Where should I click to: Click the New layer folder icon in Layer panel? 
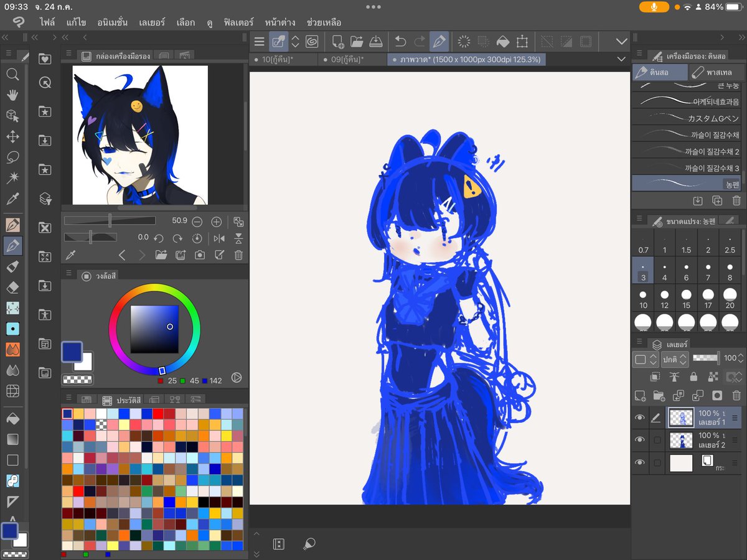tap(659, 395)
